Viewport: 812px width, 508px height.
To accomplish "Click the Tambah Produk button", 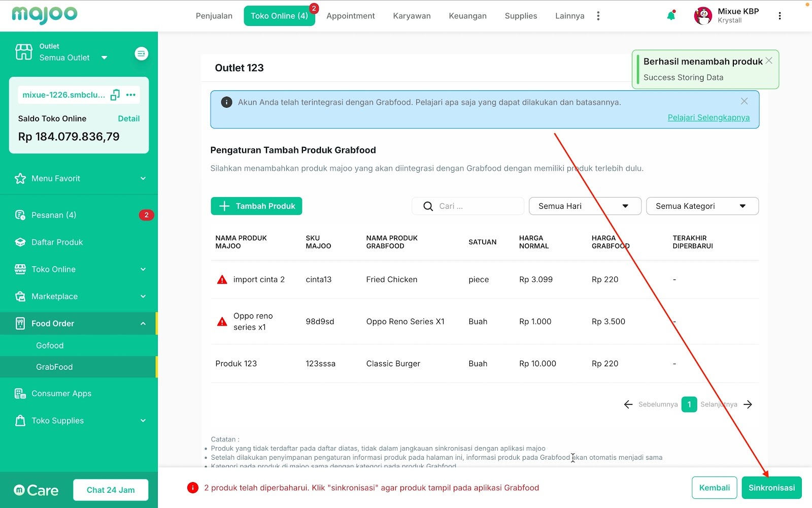I will tap(256, 206).
